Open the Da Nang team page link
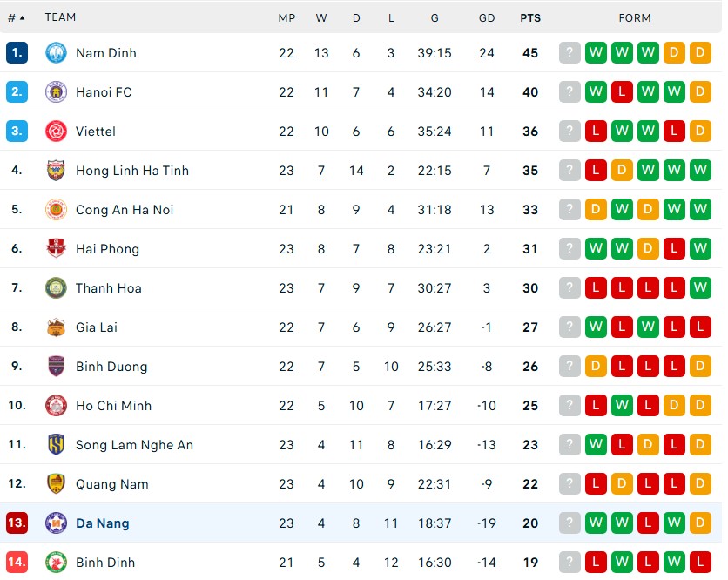 (x=103, y=523)
